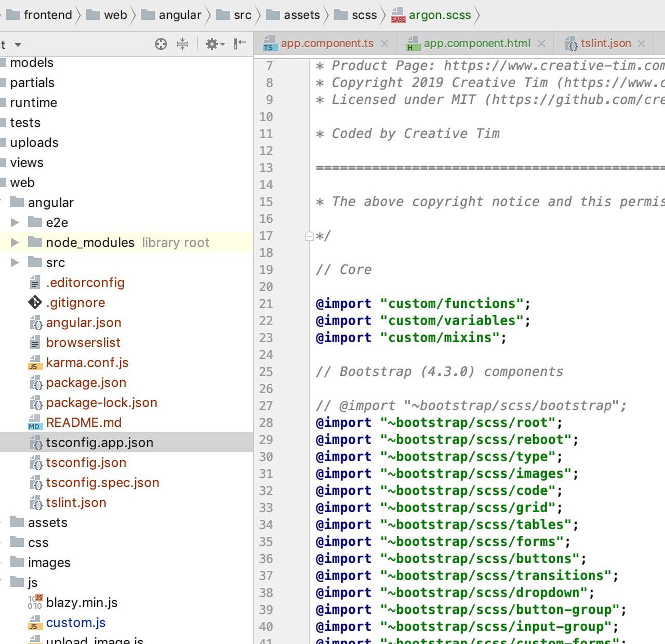Click the Collapse All icon in project panel
This screenshot has height=644, width=665.
tap(182, 44)
